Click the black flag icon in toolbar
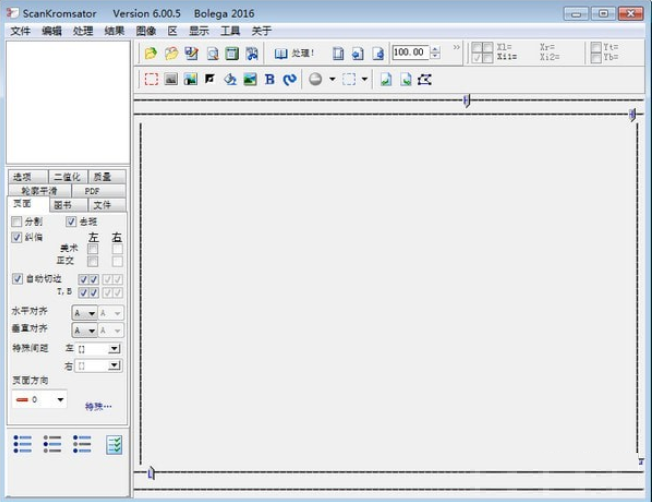The height and width of the screenshot is (502, 652). point(210,79)
